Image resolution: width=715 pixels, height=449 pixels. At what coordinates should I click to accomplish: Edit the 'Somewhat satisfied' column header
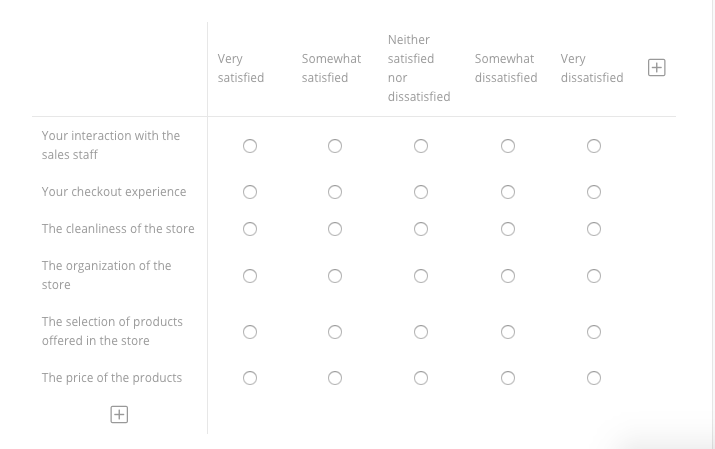click(x=331, y=68)
